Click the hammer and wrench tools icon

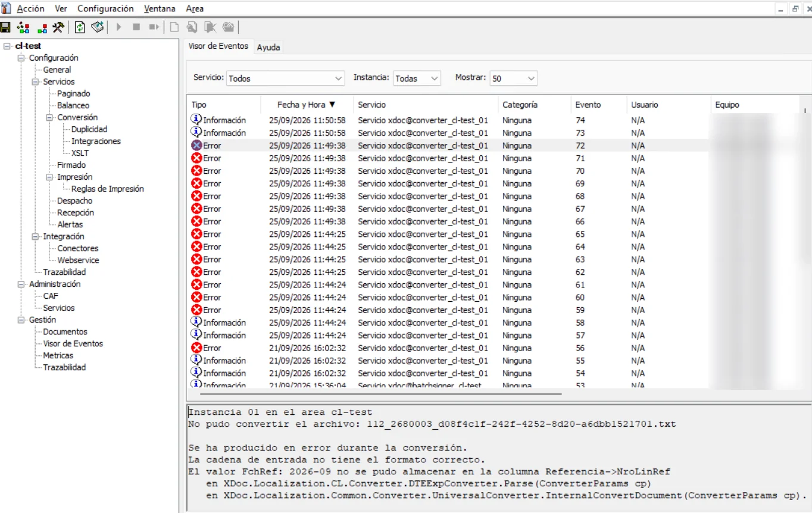pos(58,27)
